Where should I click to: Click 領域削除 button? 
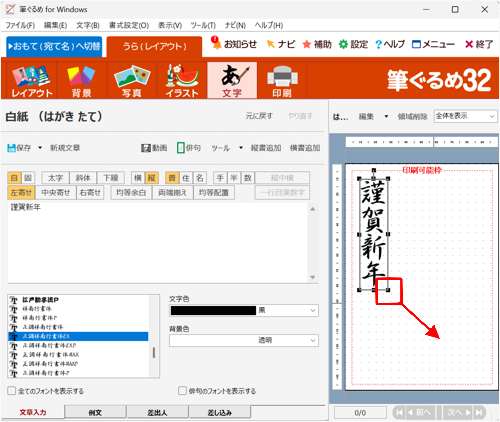412,116
